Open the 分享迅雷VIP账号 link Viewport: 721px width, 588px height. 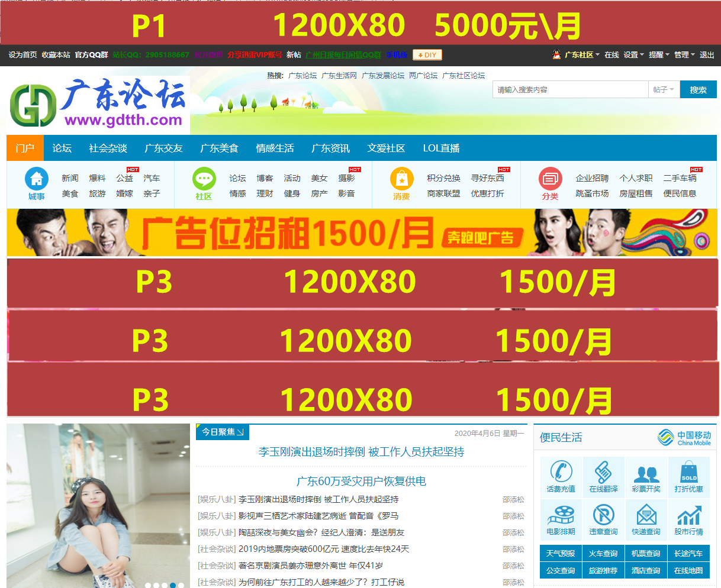[255, 55]
